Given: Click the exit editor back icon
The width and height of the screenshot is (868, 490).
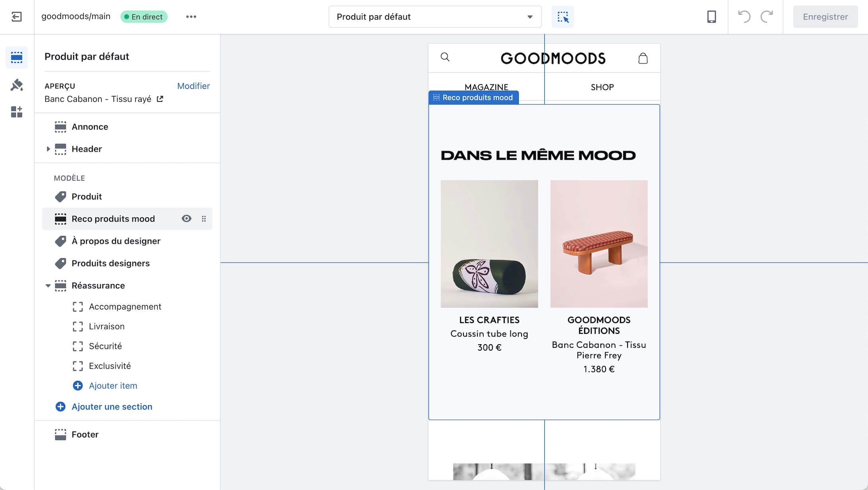Looking at the screenshot, I should tap(17, 17).
